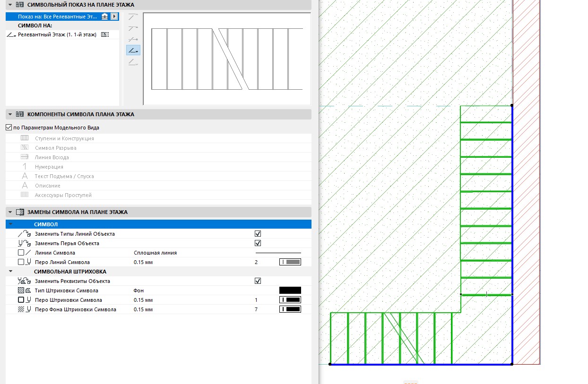The image size is (588, 384).
Task: Collapse the Компоненты символа плана этажа panel
Action: tap(10, 114)
